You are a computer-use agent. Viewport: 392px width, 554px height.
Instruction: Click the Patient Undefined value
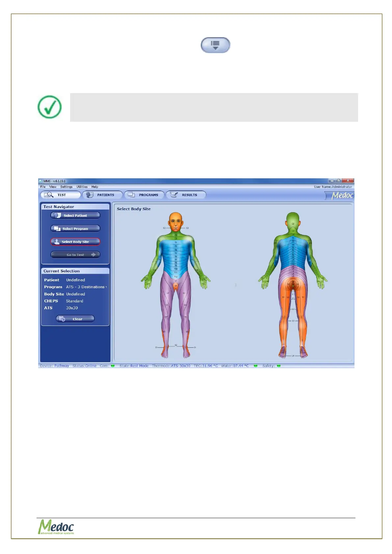tap(75, 280)
